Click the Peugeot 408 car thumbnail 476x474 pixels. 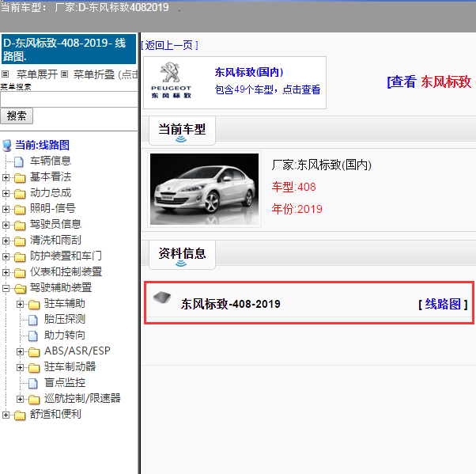tap(204, 189)
